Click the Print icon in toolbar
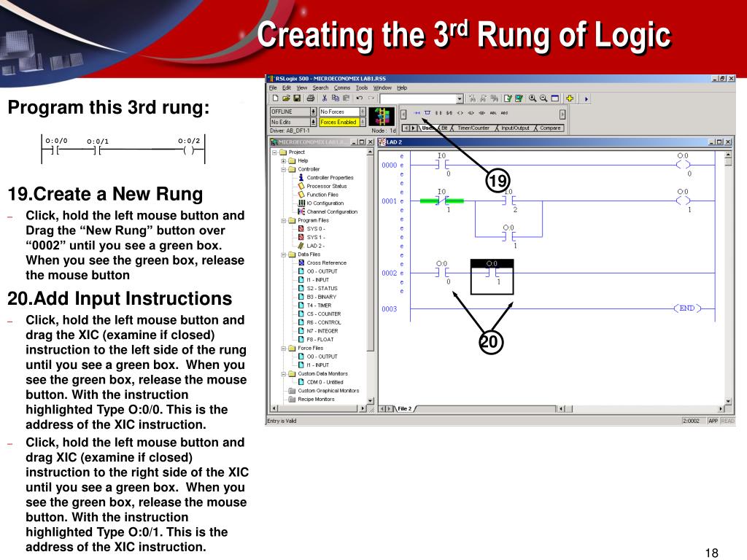 [x=311, y=98]
